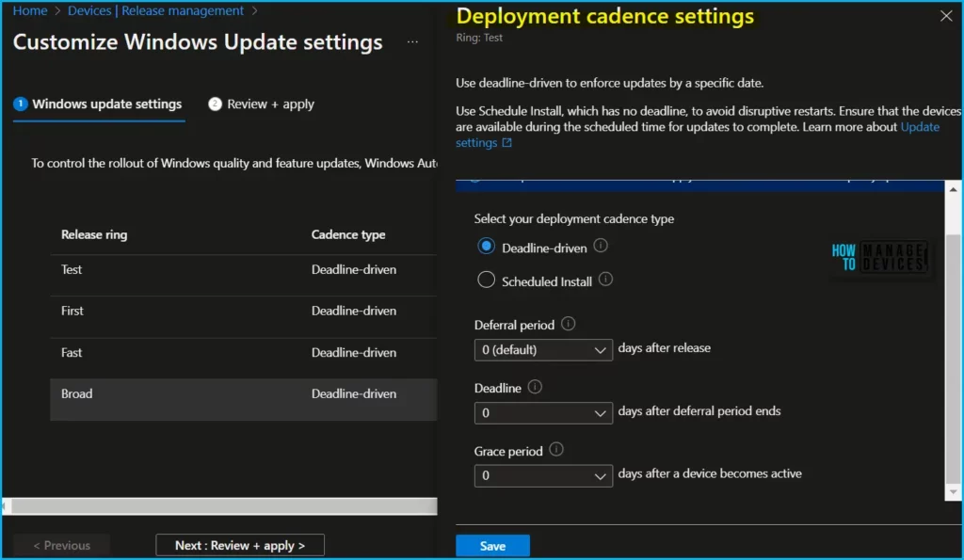The image size is (964, 560).
Task: Click the scroll down arrow in settings pane
Action: coord(953,492)
